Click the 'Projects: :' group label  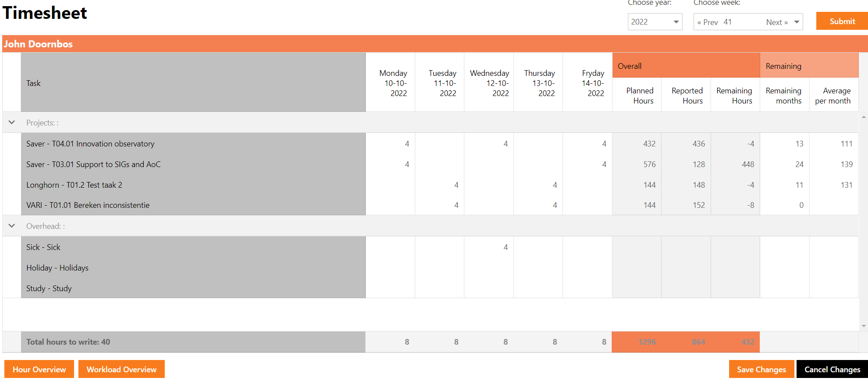click(43, 123)
